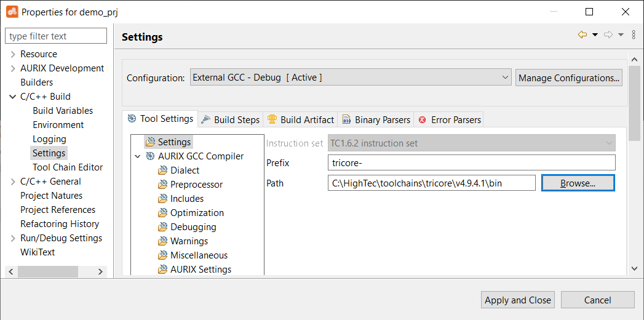Click the left tree horizontal scrollbar thumb
This screenshot has height=320, width=644.
[48, 271]
